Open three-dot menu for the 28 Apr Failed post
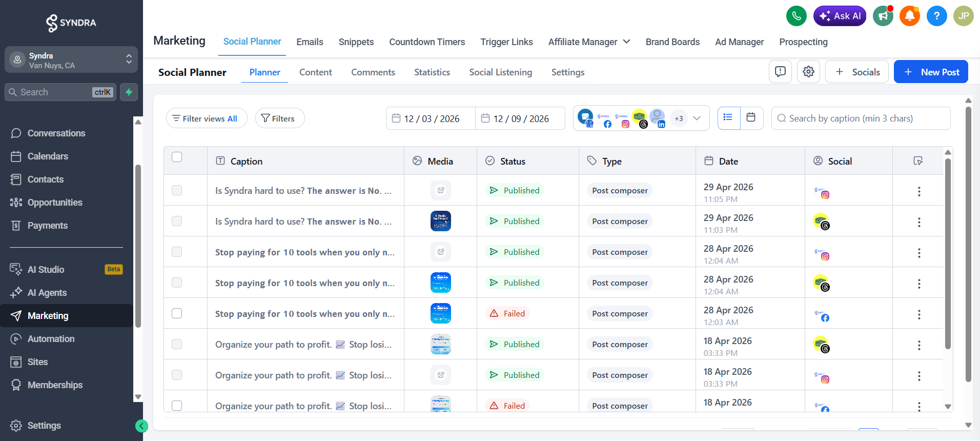 [919, 314]
